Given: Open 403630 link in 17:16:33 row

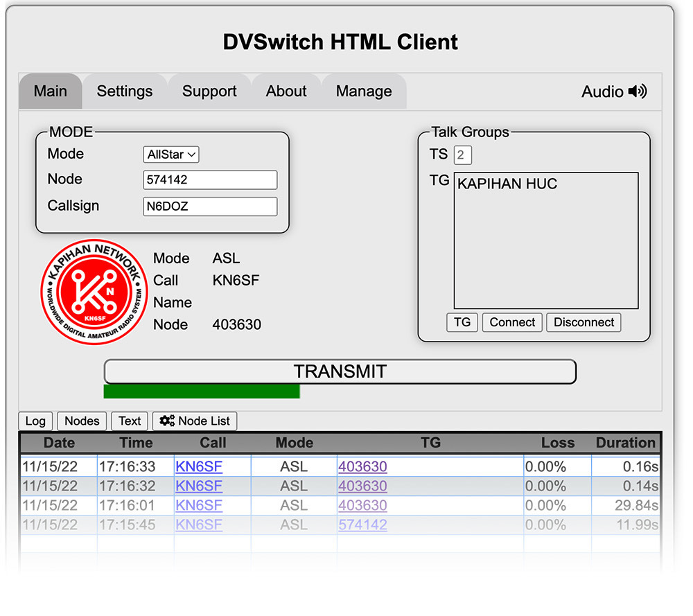Looking at the screenshot, I should click(x=363, y=466).
